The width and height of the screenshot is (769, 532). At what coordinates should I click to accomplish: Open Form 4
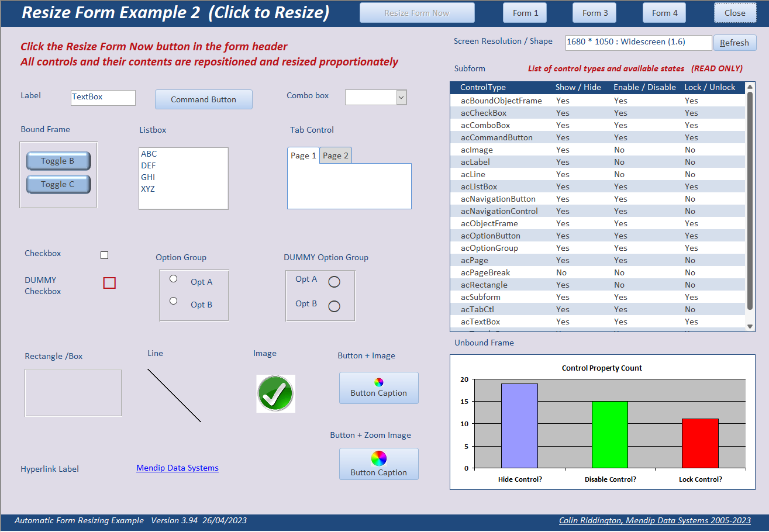pyautogui.click(x=665, y=13)
